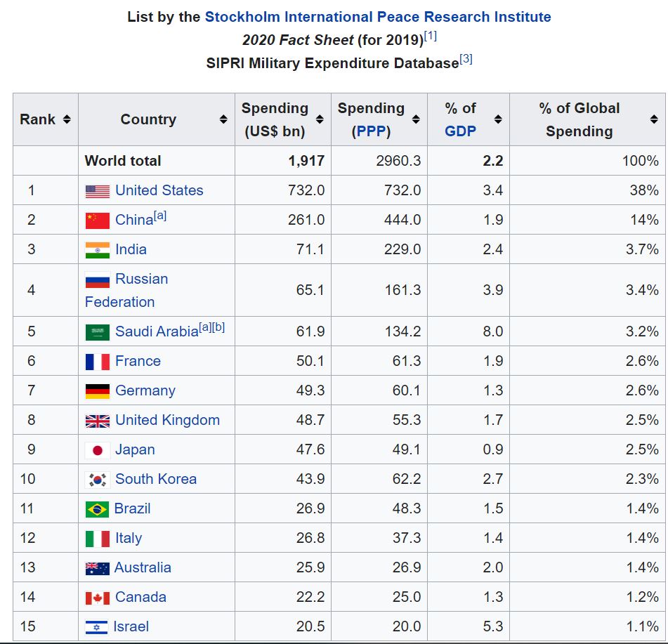Click the % of Global Spending header text
668x644 pixels.
pyautogui.click(x=579, y=119)
